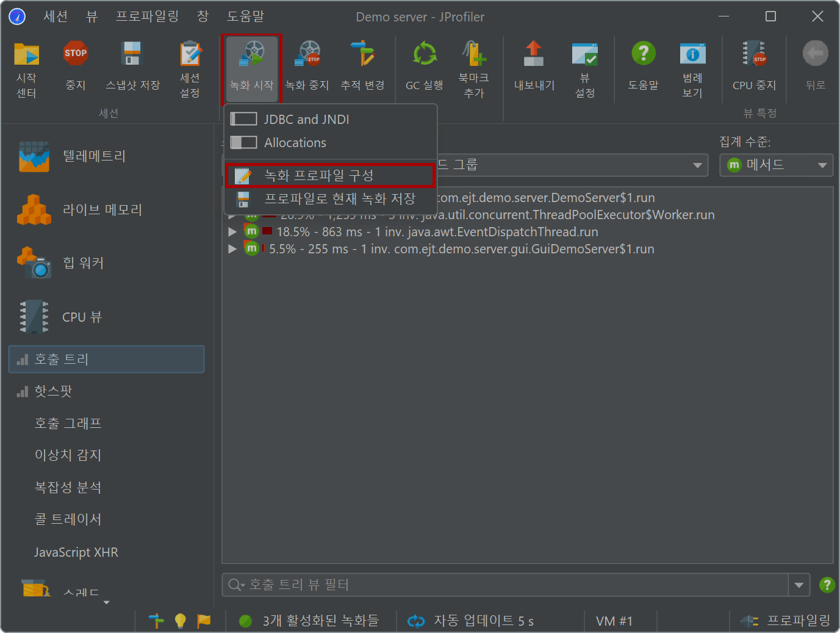
Task: Click 3개 활성화된 녹화들 status indicator
Action: [311, 621]
